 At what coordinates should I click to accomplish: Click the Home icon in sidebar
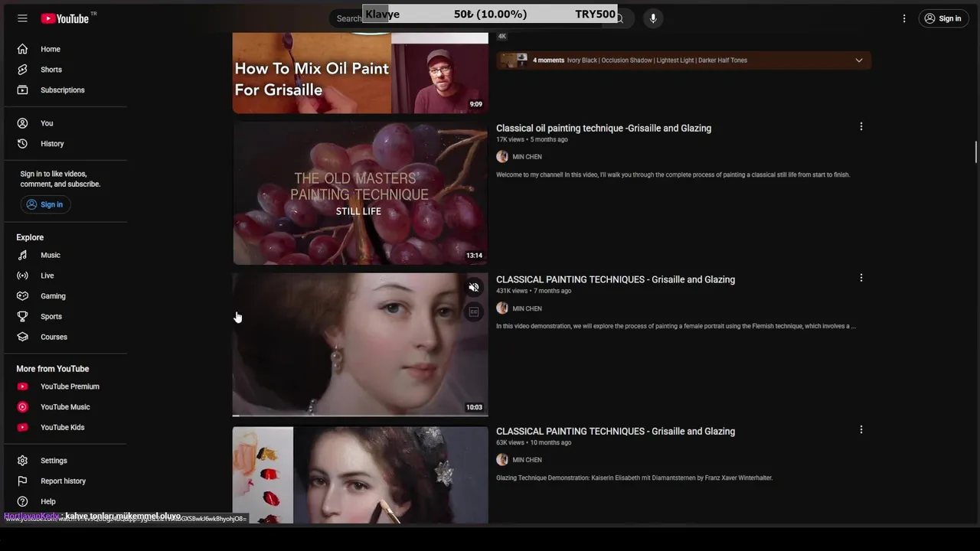pyautogui.click(x=23, y=49)
